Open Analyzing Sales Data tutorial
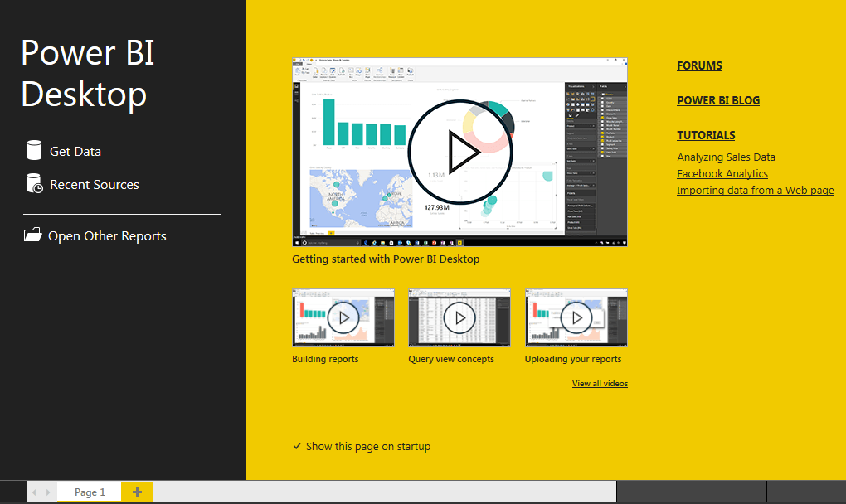846x504 pixels. 726,157
